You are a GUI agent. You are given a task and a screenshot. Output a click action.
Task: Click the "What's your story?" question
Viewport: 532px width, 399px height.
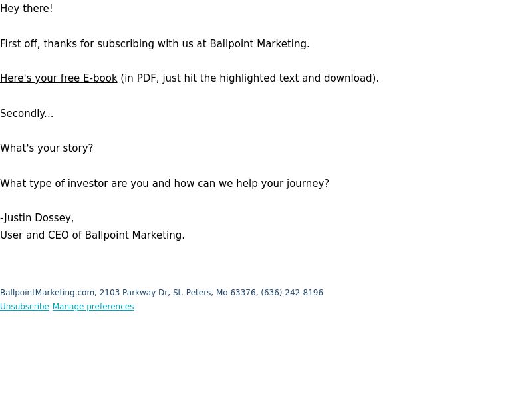tap(47, 148)
